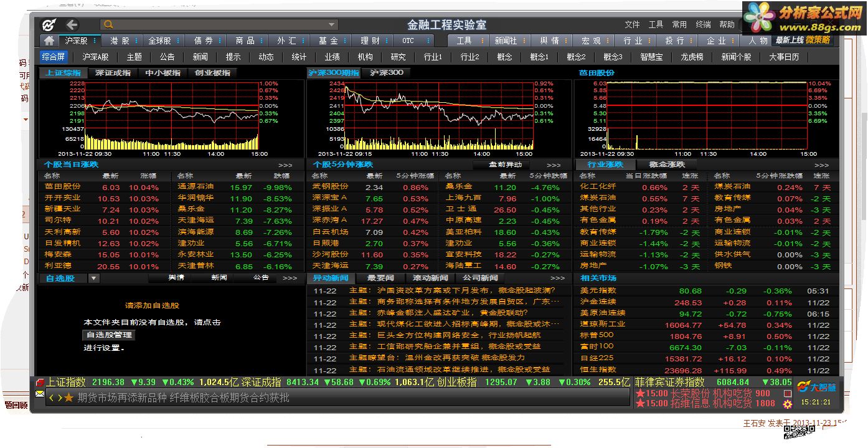
Task: Click the QR code below the window
Action: pyautogui.click(x=799, y=434)
